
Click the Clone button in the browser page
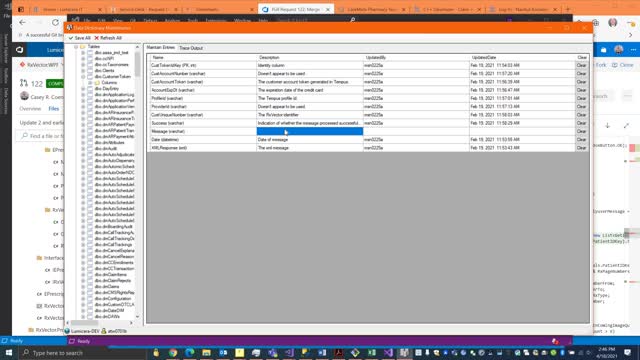(623, 65)
